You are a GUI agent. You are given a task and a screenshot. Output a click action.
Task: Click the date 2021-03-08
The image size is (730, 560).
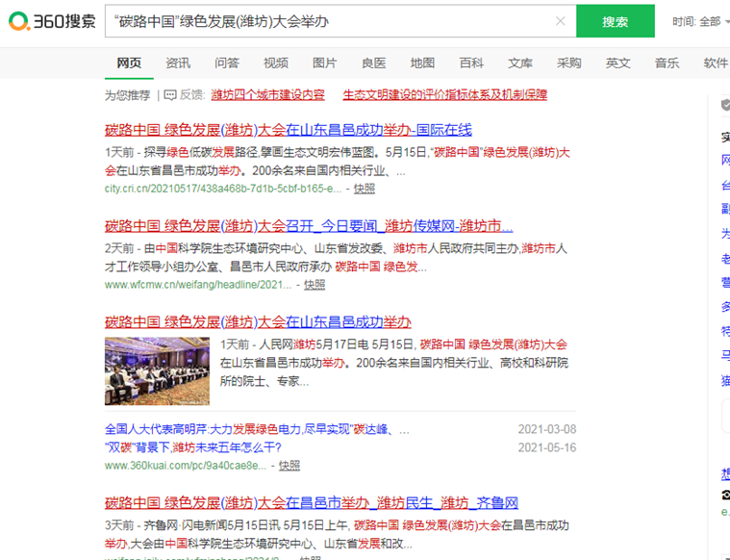pyautogui.click(x=547, y=429)
